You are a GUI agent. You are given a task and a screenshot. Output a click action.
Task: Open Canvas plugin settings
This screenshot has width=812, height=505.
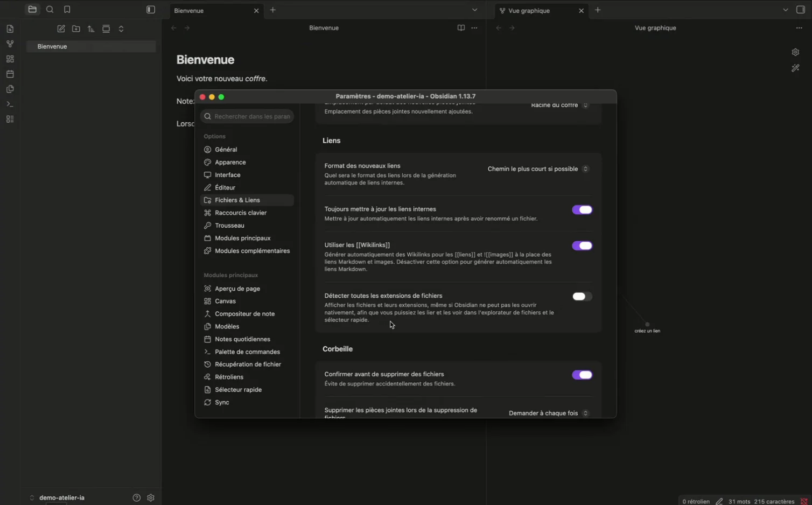point(247,301)
